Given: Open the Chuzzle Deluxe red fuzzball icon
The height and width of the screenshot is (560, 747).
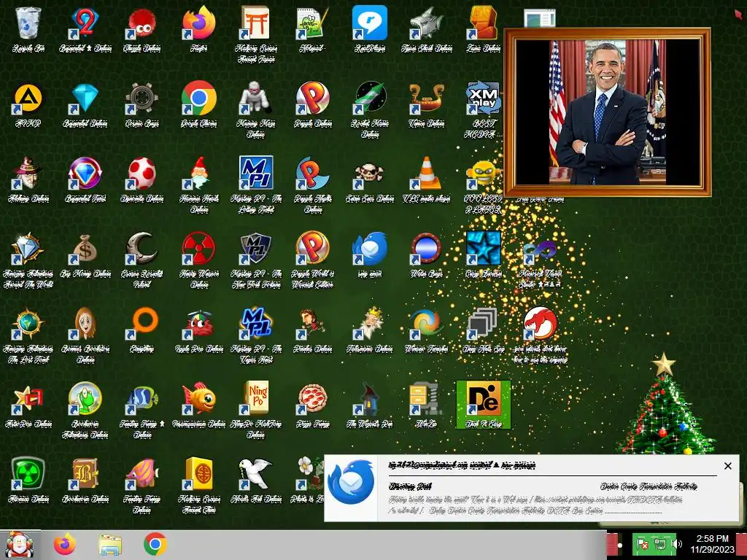Looking at the screenshot, I should tap(142, 24).
